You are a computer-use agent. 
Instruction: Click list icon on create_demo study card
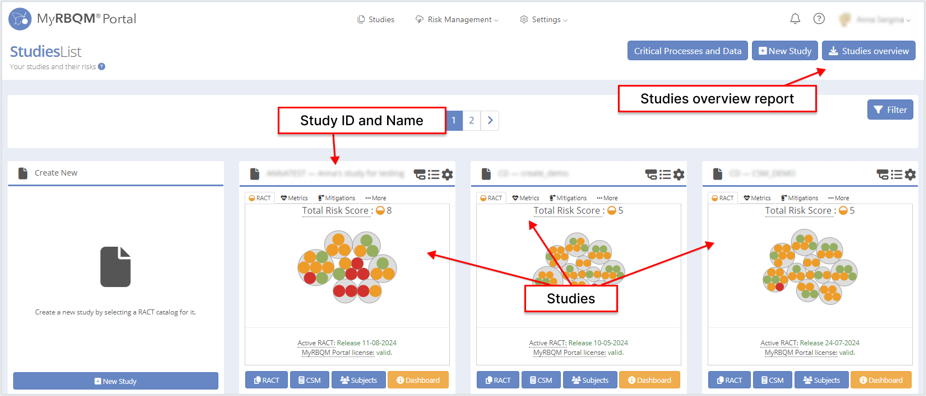665,174
